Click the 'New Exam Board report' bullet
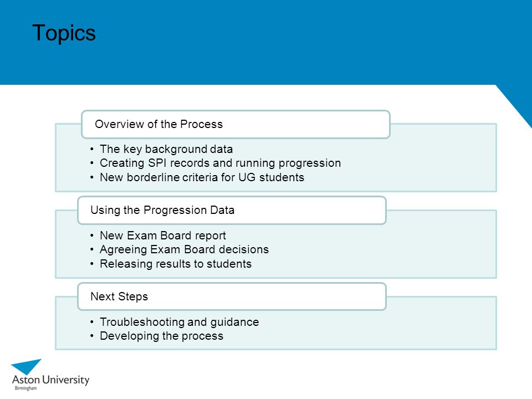 click(x=162, y=236)
